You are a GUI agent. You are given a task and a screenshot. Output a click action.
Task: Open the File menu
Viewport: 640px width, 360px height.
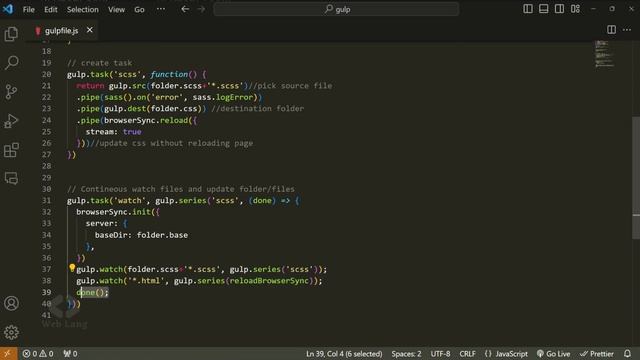29,9
